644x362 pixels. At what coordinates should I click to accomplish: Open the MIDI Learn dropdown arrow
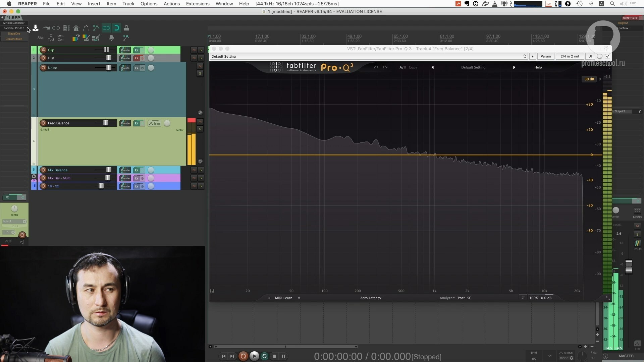pyautogui.click(x=299, y=298)
